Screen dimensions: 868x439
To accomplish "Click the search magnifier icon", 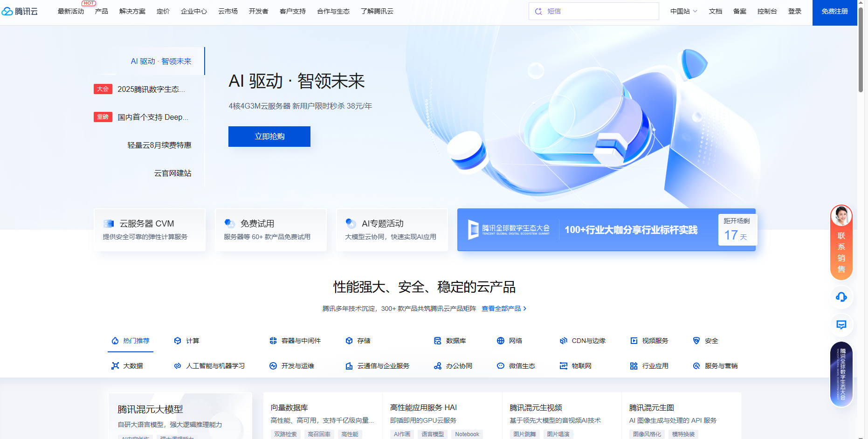I will pyautogui.click(x=538, y=11).
